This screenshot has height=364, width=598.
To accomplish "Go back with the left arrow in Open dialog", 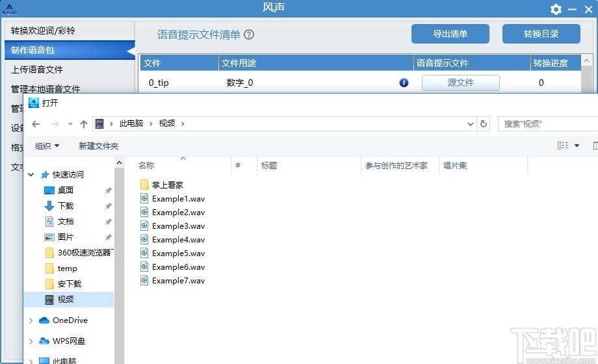I will (36, 124).
